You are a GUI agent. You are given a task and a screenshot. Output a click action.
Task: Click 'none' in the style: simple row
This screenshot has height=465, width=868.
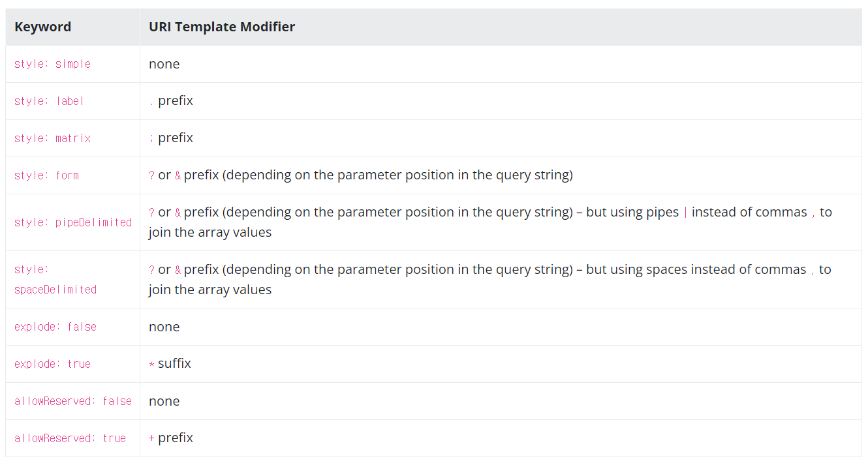pos(164,64)
